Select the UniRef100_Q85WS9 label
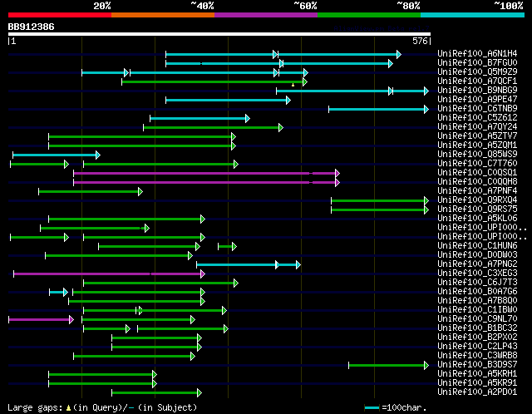This screenshot has width=532, height=414. point(477,155)
